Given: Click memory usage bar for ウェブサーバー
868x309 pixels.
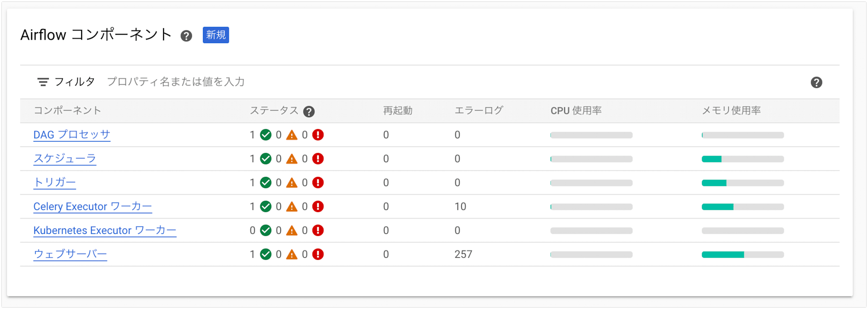Looking at the screenshot, I should 743,255.
